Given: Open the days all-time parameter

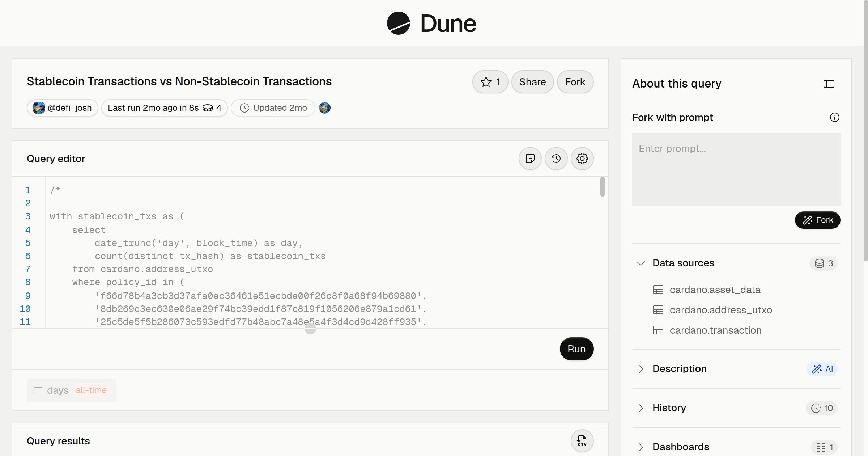Looking at the screenshot, I should click(72, 390).
